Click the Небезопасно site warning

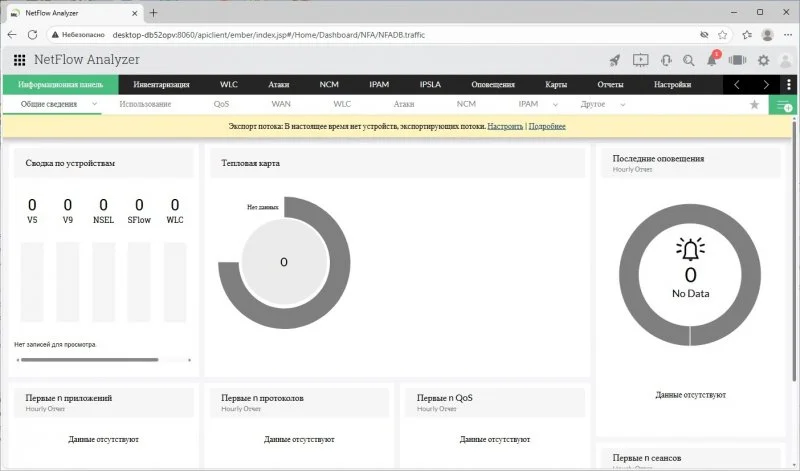point(79,35)
